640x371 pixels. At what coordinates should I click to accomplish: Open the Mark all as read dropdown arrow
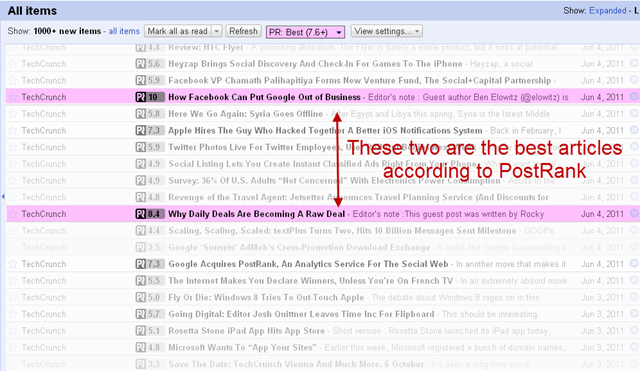(x=217, y=31)
